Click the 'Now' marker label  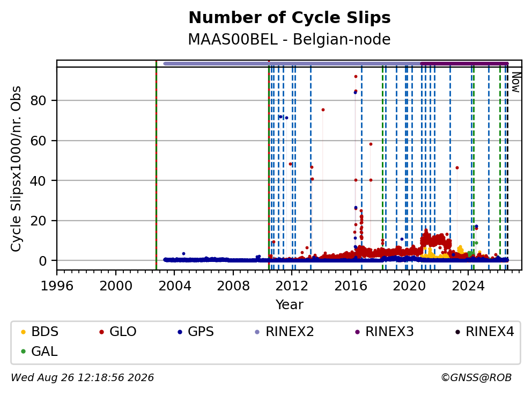click(x=516, y=82)
